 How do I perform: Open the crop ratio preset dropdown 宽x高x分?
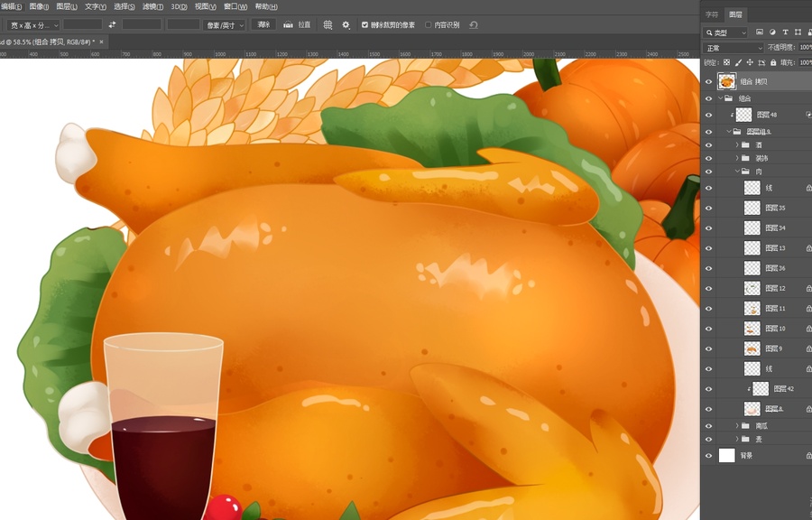33,25
